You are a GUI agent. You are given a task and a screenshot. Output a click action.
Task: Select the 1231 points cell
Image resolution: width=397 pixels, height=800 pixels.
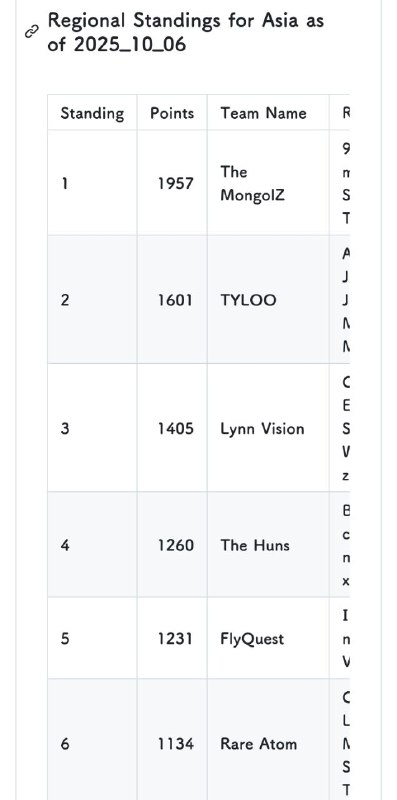click(x=172, y=638)
